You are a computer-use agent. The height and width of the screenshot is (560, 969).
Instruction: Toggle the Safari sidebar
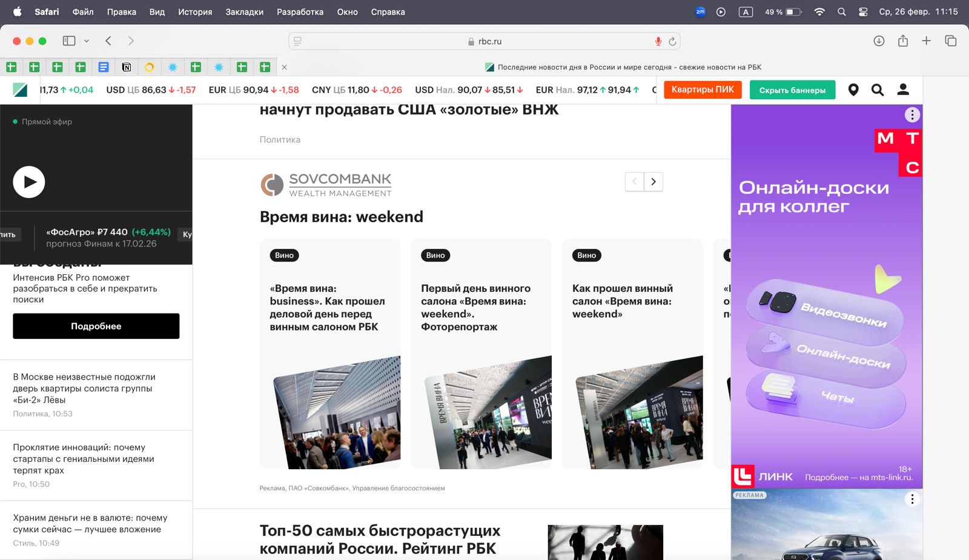(69, 41)
